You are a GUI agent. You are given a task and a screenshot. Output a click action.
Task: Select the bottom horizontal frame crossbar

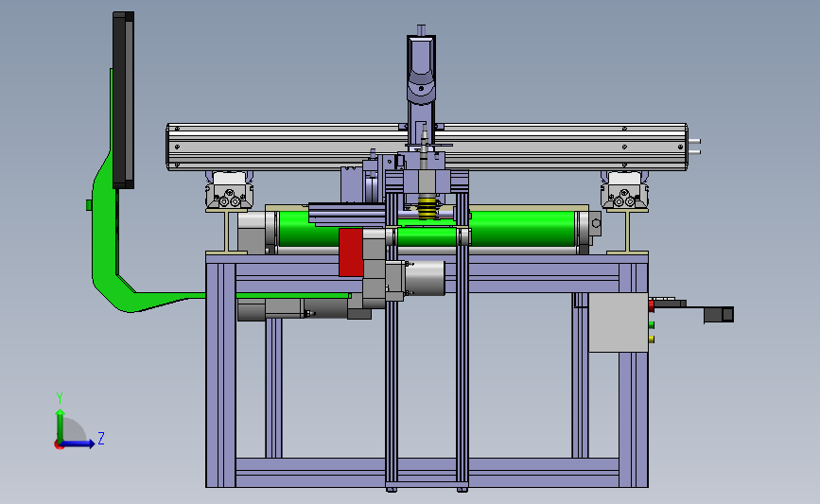point(427,473)
